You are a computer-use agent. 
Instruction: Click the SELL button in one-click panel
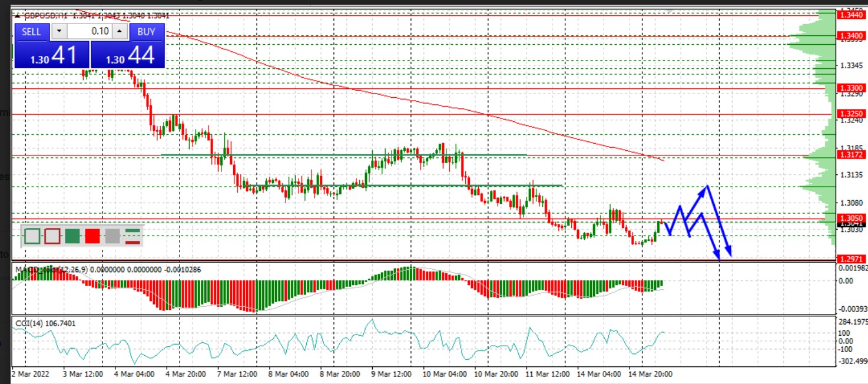(x=31, y=32)
